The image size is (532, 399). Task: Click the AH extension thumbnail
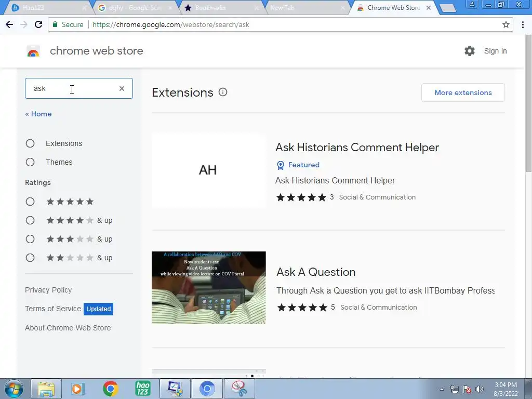point(209,170)
